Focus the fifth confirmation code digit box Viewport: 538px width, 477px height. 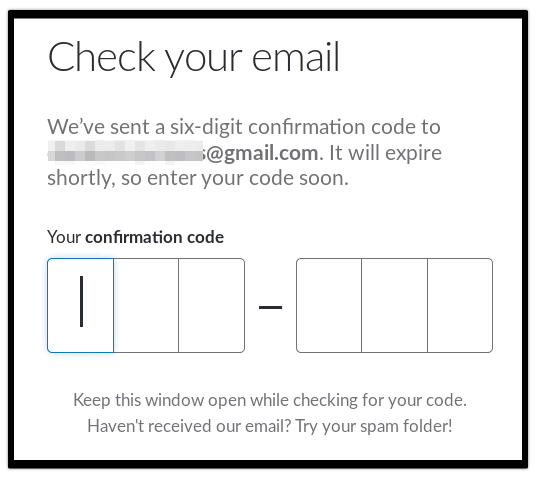(x=395, y=305)
